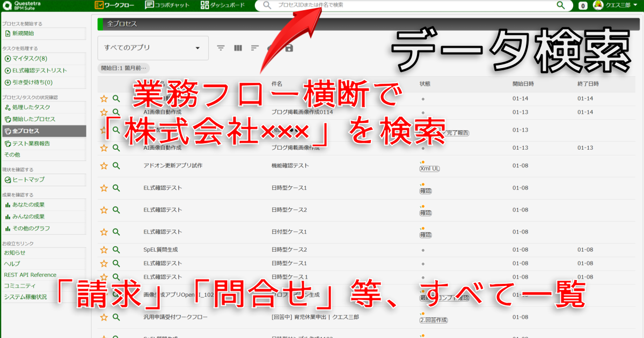Click the 機能確認テスト title cell

tap(290, 166)
